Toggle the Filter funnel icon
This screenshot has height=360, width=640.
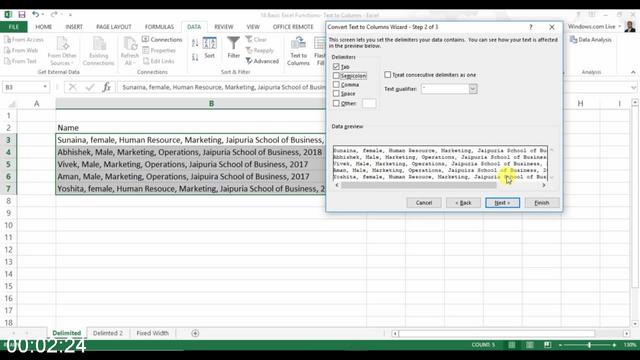coord(233,48)
